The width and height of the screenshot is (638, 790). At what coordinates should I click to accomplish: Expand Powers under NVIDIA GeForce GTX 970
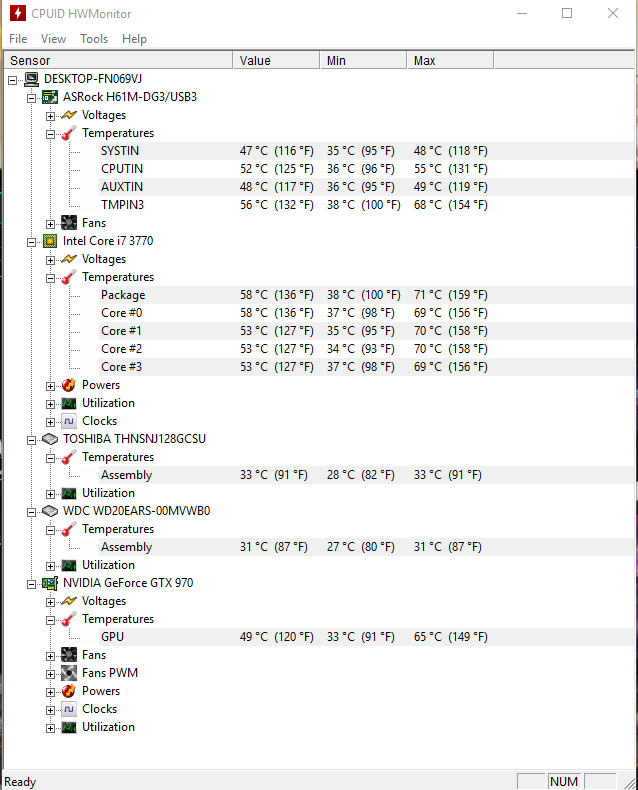[50, 692]
